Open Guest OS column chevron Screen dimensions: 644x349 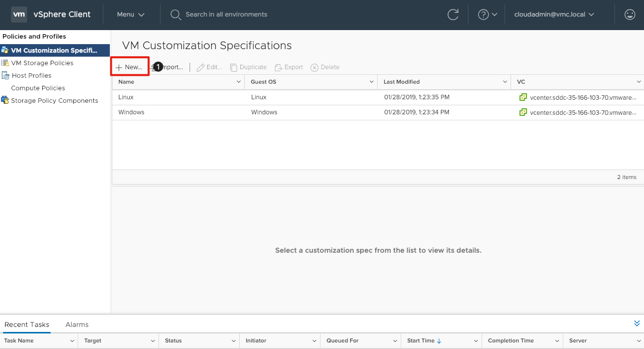click(x=372, y=82)
